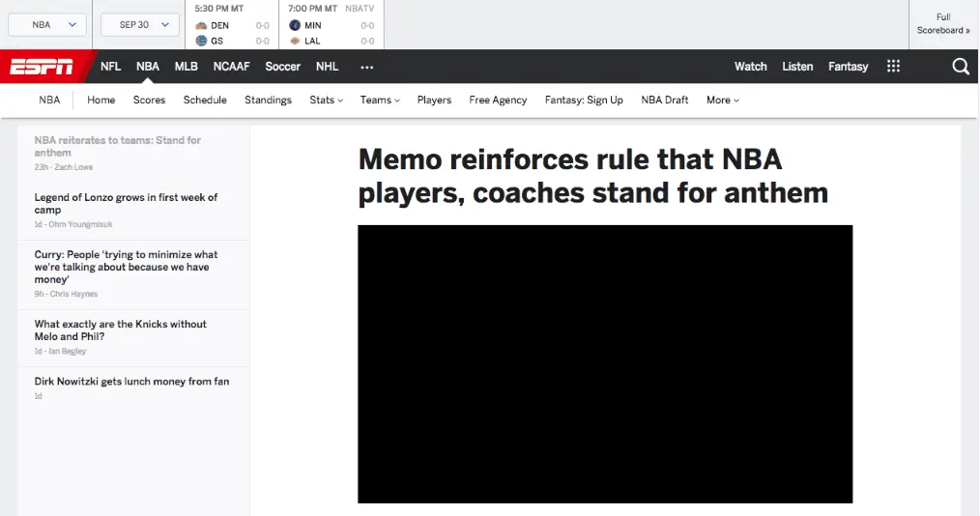Click the Lakers team logo
This screenshot has height=516, width=980.
pyautogui.click(x=295, y=42)
